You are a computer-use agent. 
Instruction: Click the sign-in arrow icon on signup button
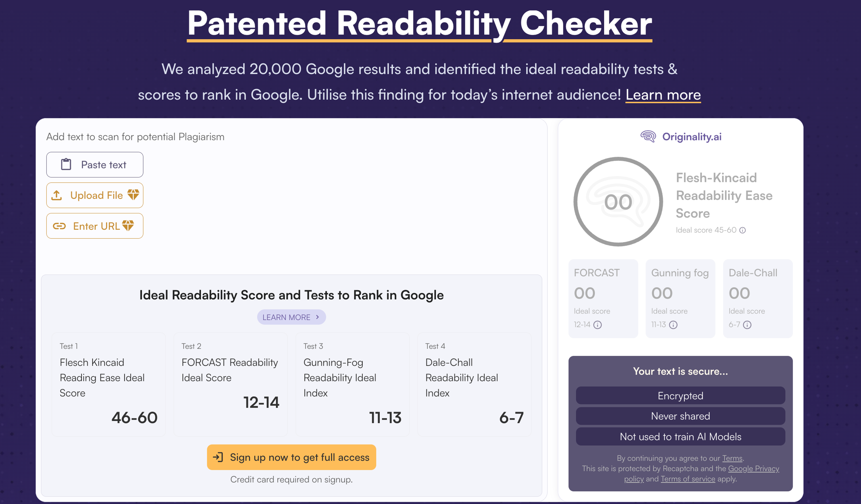[218, 457]
